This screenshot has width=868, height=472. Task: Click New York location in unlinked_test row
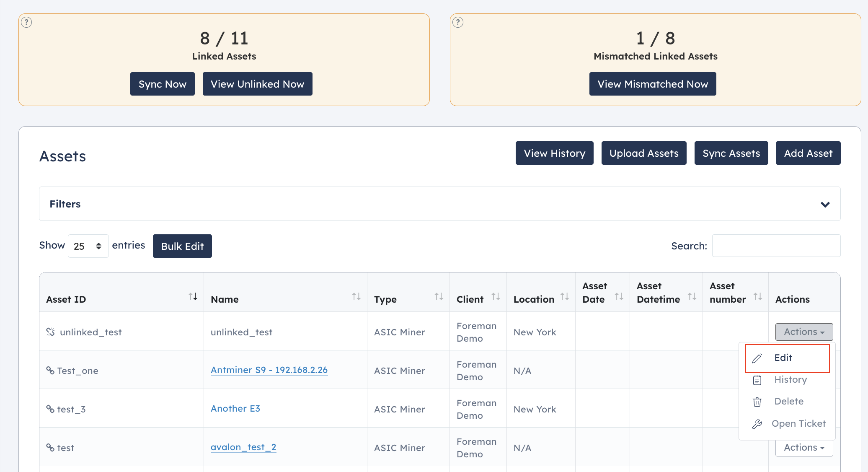pos(535,332)
